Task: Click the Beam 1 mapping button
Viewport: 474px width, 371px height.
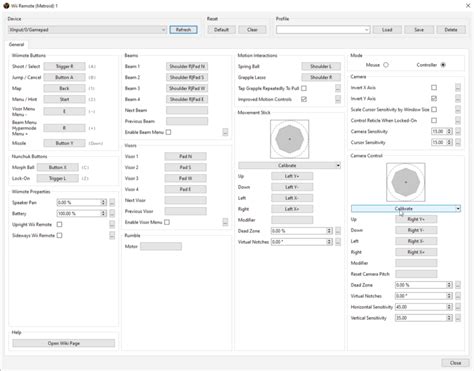Action: click(x=187, y=66)
